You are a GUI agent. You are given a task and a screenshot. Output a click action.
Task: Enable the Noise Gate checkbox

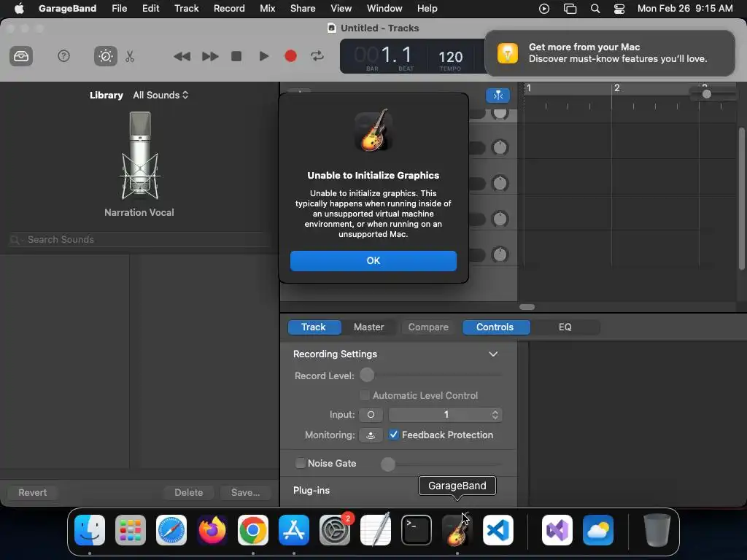(x=300, y=463)
